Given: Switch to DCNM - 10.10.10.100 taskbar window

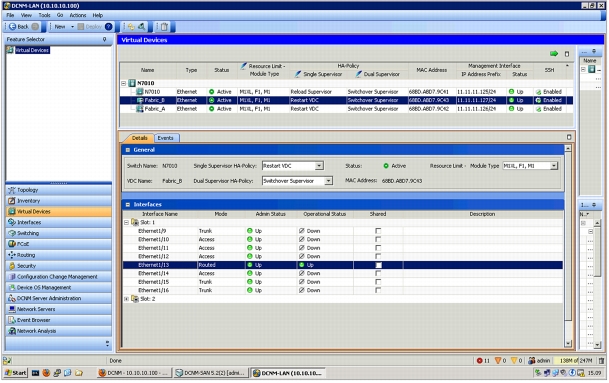Looking at the screenshot, I should 134,373.
